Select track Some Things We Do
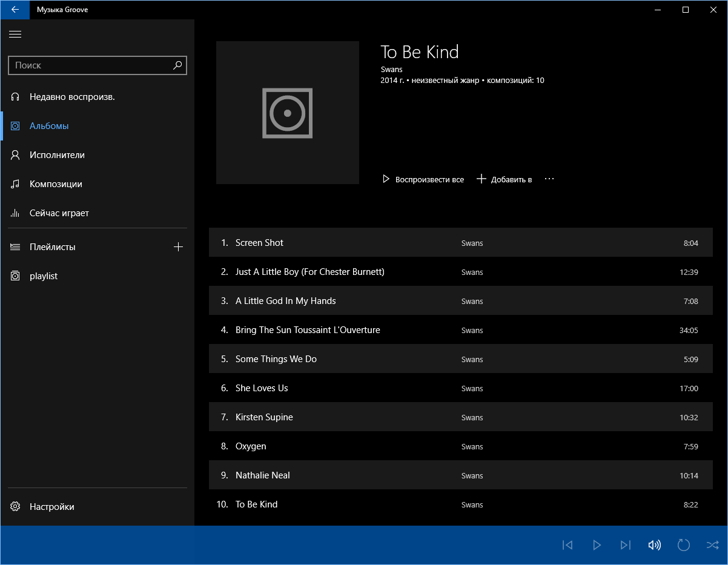The image size is (728, 565). coord(461,359)
